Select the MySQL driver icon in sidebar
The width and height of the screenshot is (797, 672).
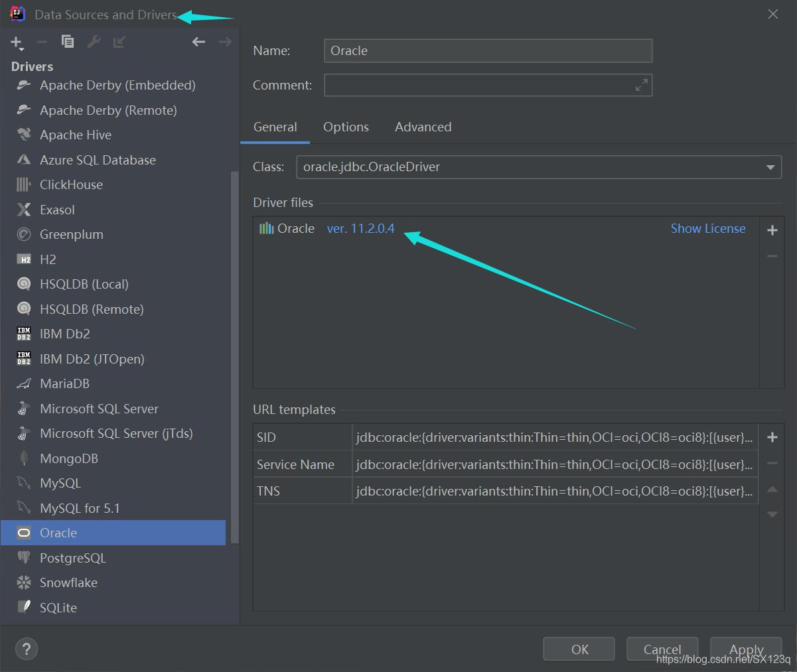25,483
